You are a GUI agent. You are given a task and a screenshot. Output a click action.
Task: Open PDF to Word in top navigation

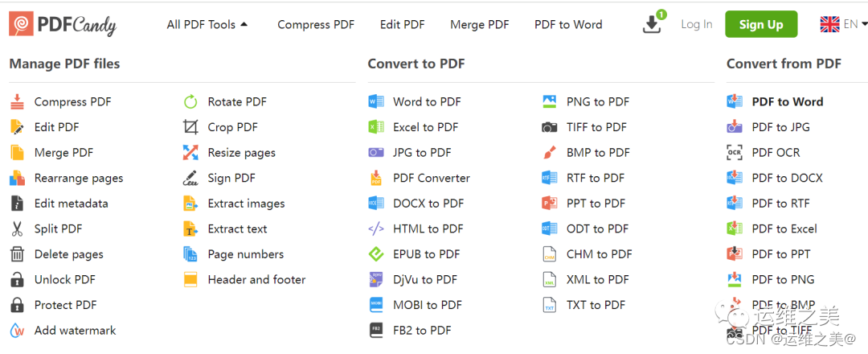tap(568, 24)
